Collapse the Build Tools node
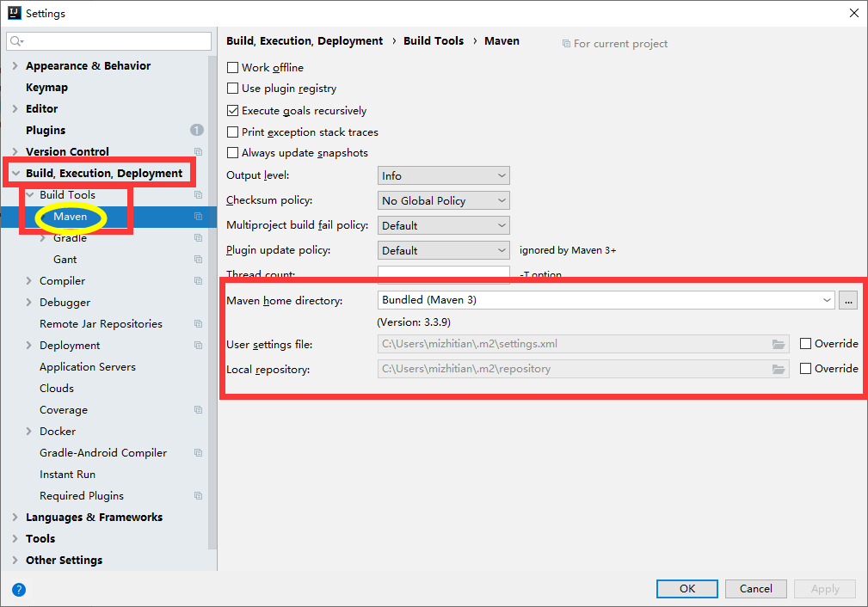Viewport: 868px width, 607px height. tap(29, 195)
